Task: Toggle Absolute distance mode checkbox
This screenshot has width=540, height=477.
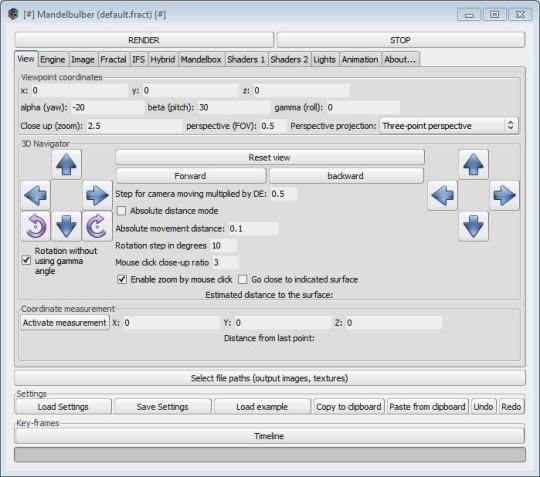Action: (122, 211)
